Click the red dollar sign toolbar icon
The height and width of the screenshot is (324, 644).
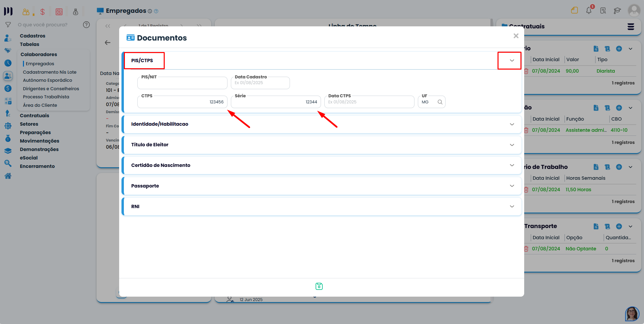pyautogui.click(x=43, y=12)
